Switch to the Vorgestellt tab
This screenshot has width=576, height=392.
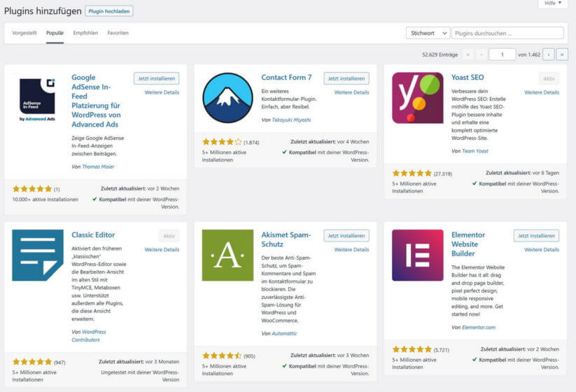click(x=24, y=33)
